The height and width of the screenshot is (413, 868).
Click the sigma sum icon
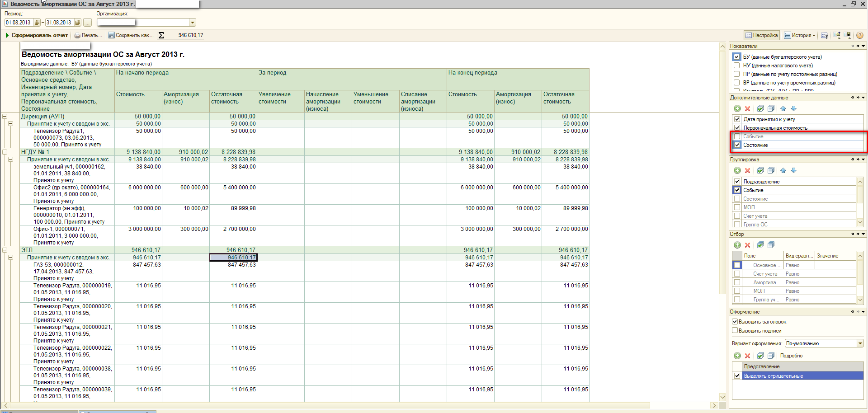click(161, 35)
